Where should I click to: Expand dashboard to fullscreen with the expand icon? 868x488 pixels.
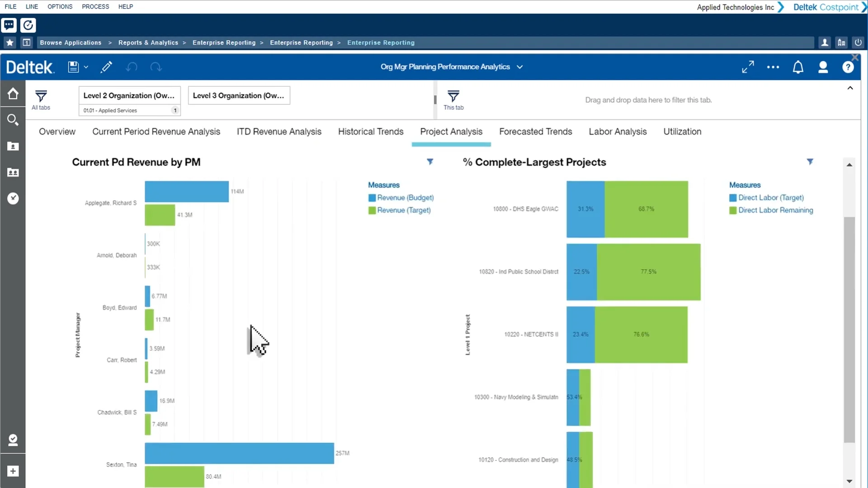coord(747,66)
